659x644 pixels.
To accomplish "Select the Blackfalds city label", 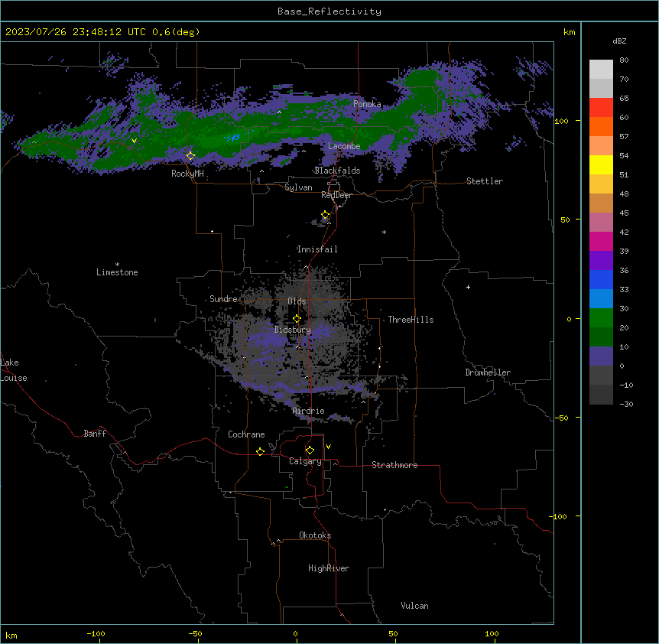I will pyautogui.click(x=337, y=171).
